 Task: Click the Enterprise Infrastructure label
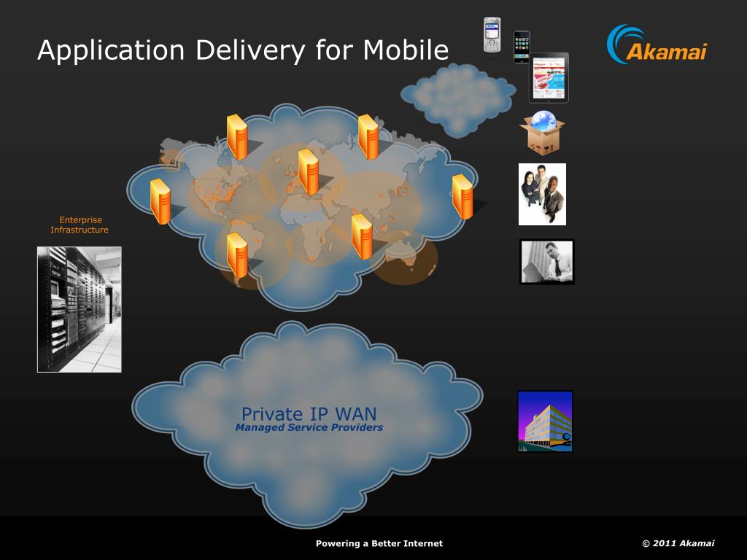tap(80, 225)
